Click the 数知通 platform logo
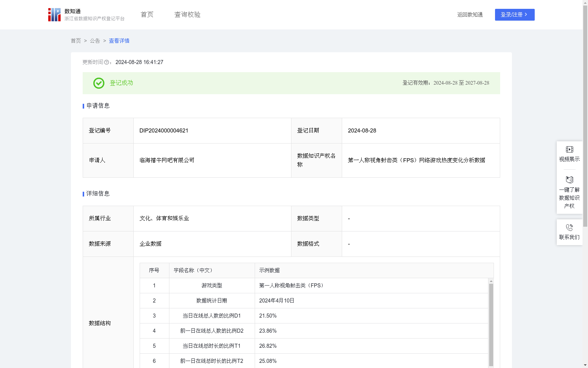The width and height of the screenshot is (588, 368). tap(86, 15)
